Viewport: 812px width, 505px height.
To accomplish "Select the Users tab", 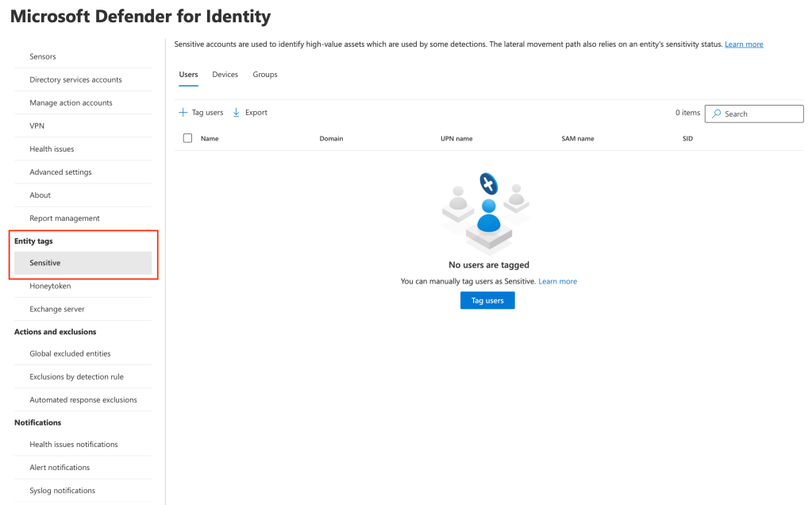I will 188,74.
